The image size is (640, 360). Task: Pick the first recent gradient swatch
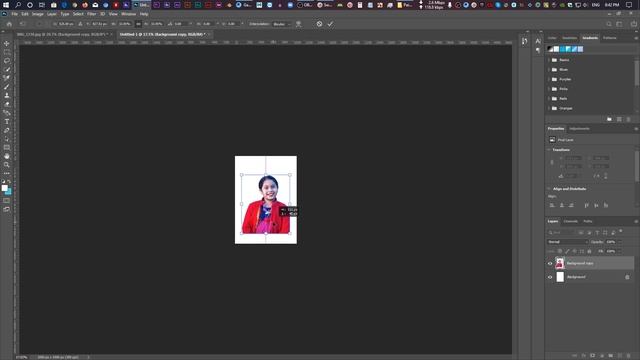[550, 49]
